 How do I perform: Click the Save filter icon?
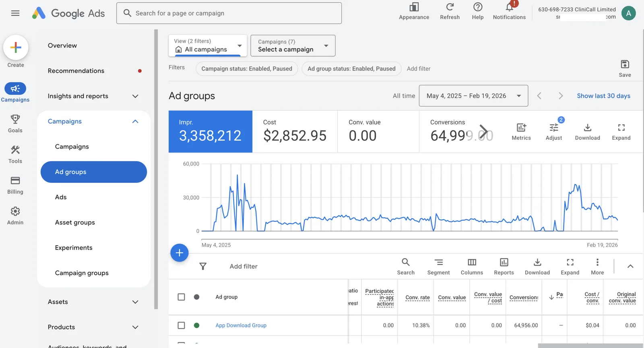click(625, 65)
